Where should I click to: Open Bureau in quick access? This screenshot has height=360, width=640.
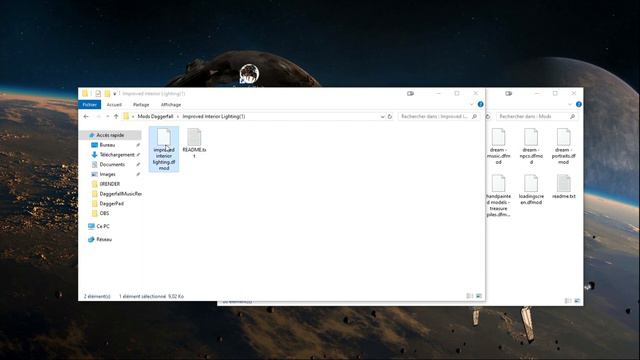pos(107,145)
